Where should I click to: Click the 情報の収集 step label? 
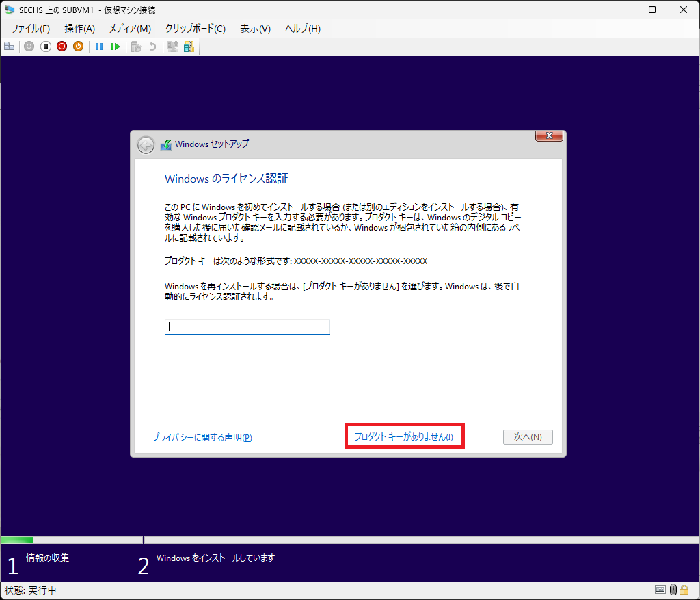47,558
